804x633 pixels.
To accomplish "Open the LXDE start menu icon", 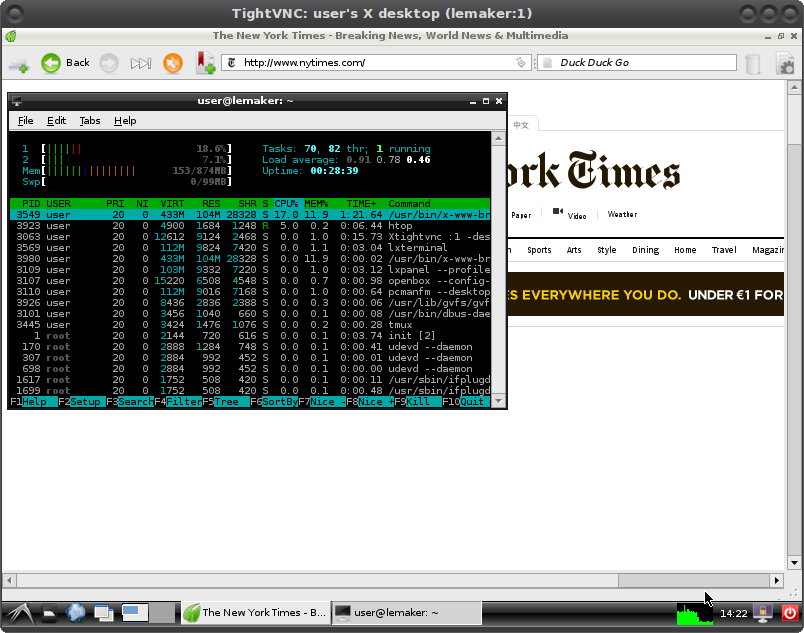I will 19,613.
